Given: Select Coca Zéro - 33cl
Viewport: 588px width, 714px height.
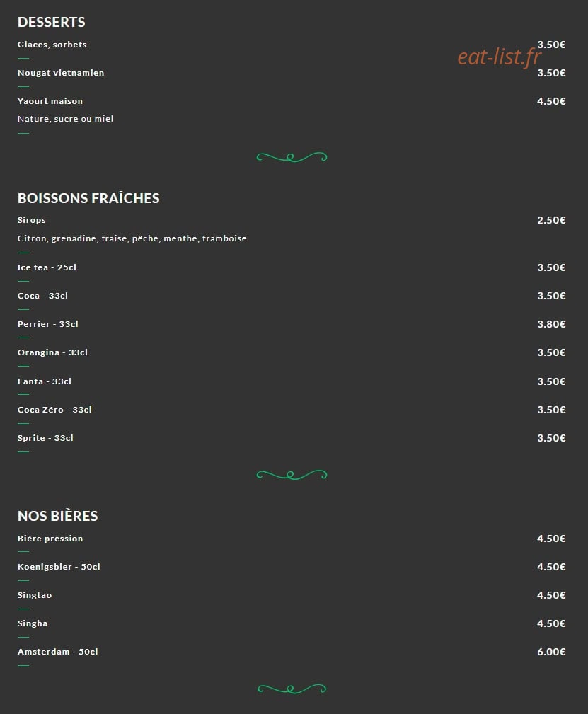Looking at the screenshot, I should (54, 410).
